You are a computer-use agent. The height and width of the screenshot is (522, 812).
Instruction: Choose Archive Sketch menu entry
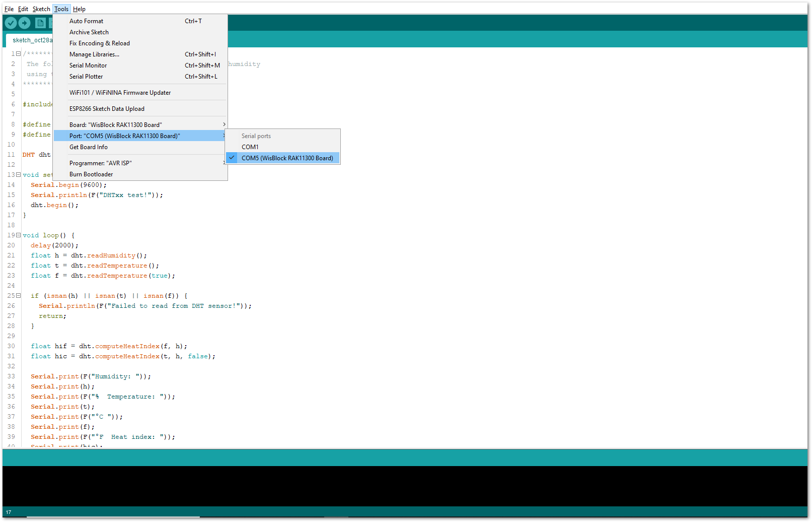pyautogui.click(x=140, y=32)
